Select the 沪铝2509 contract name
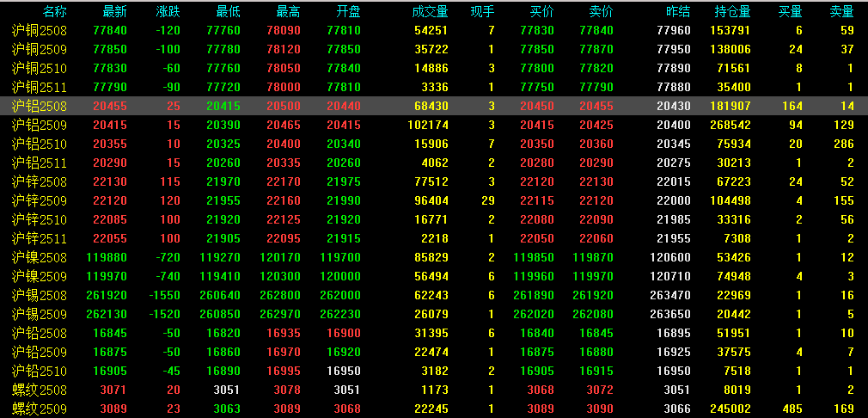Screen dimensions: 868x418 coord(40,125)
